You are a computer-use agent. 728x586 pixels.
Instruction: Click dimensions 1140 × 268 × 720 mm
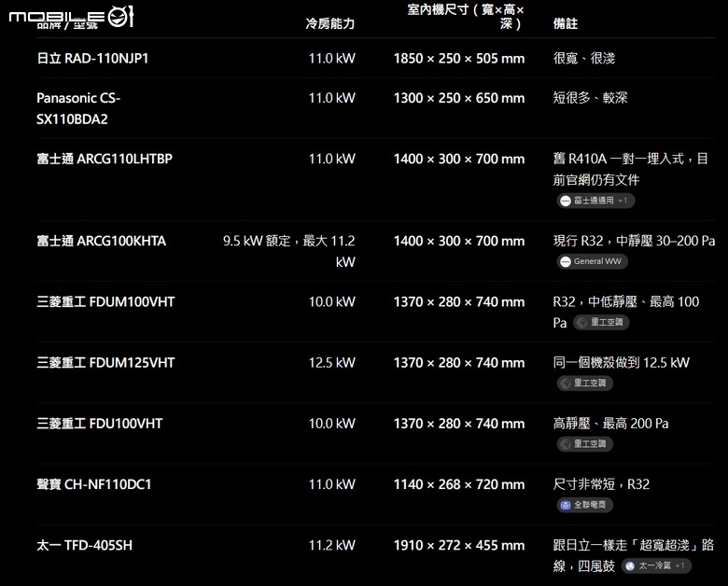coord(459,484)
